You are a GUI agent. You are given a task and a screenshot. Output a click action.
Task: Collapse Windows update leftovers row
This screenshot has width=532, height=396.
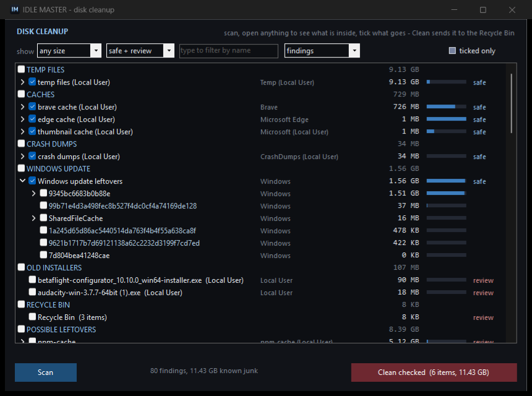[x=22, y=181]
